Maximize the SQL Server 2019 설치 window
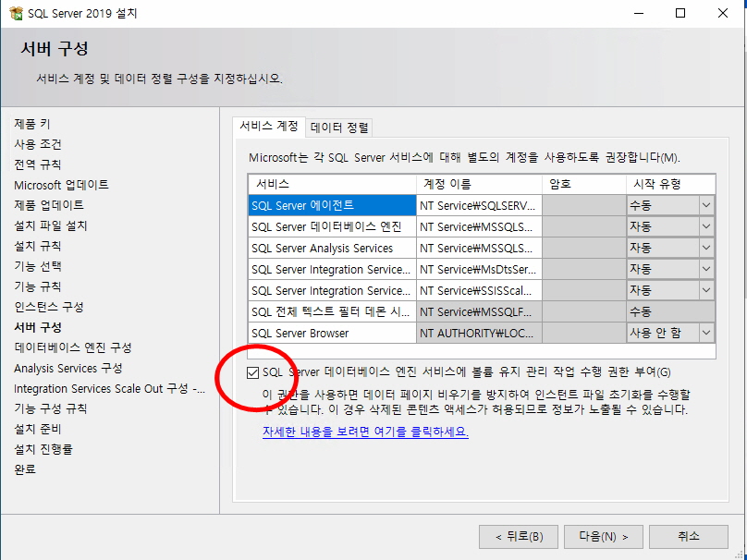 coord(680,13)
